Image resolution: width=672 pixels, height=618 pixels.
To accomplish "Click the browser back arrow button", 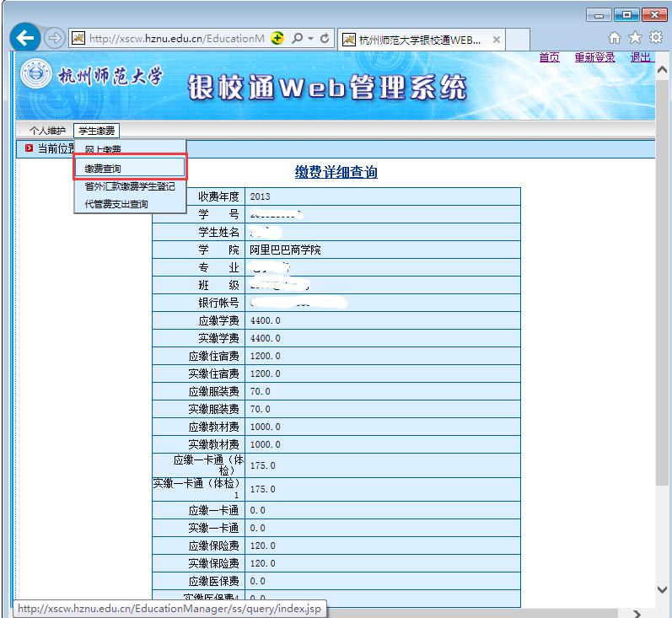I will point(23,39).
